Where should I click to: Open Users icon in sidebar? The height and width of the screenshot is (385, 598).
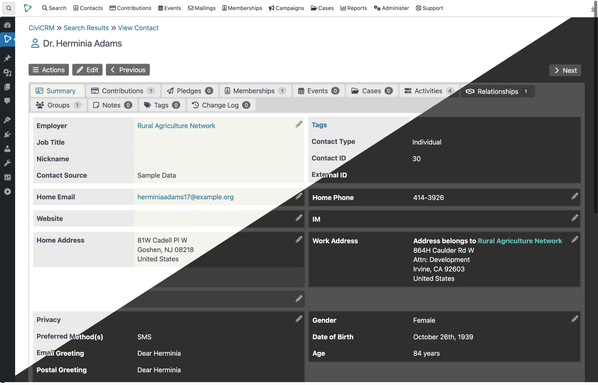pyautogui.click(x=7, y=149)
